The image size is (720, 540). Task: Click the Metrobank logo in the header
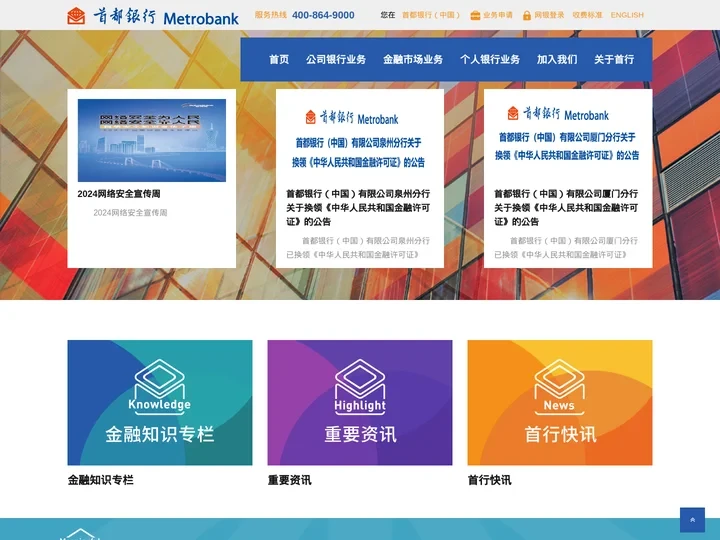(x=153, y=16)
